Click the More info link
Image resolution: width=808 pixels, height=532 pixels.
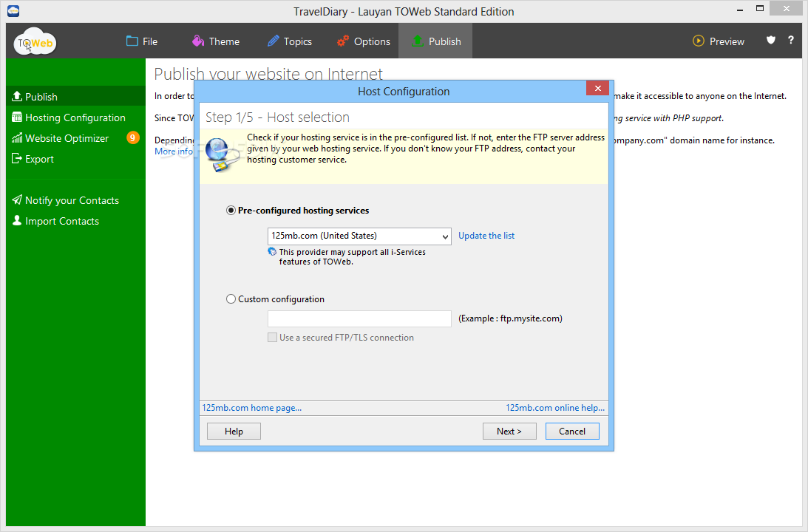pyautogui.click(x=174, y=151)
